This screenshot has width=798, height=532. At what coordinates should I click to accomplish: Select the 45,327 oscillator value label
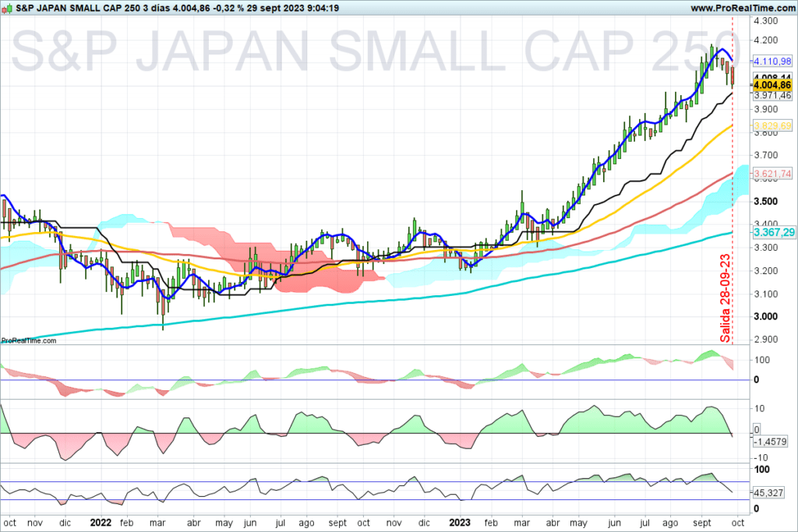pyautogui.click(x=768, y=493)
